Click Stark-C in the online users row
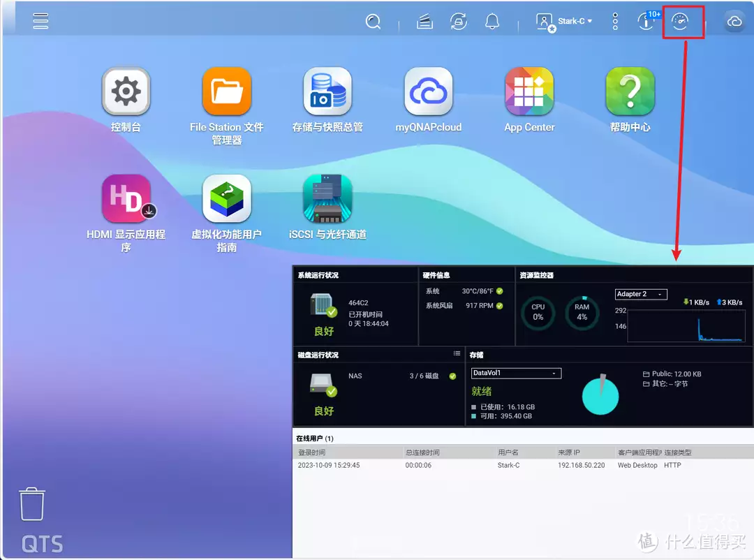754x560 pixels. coord(509,465)
